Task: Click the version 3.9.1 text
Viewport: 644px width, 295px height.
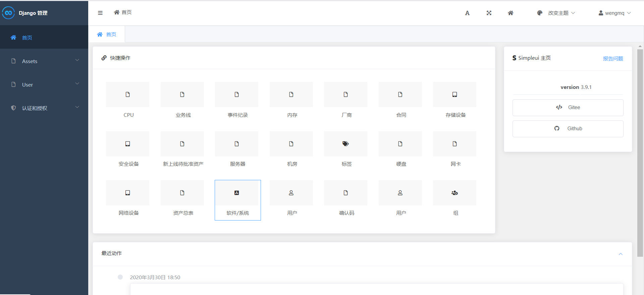Action: tap(576, 87)
